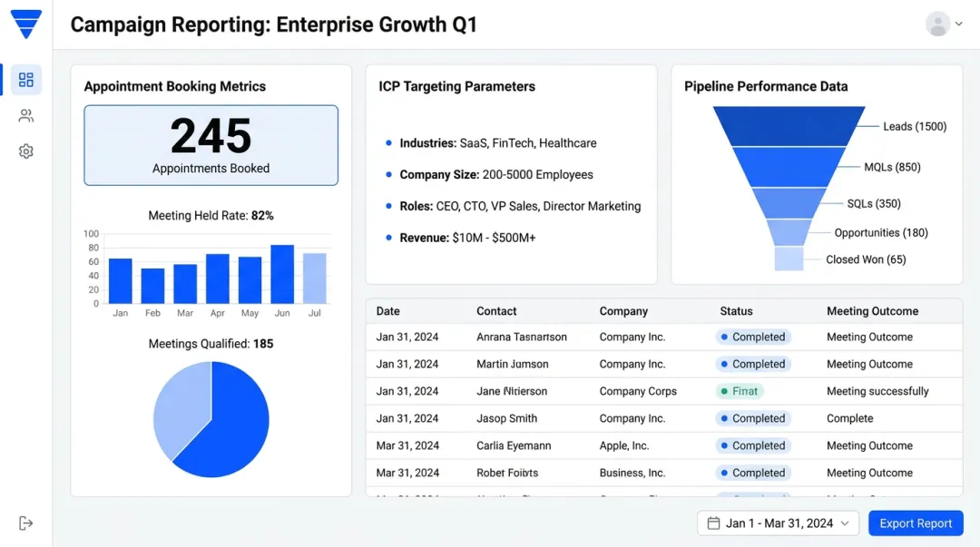980x547 pixels.
Task: Select the Jun bar in Meeting Held chart
Action: 282,274
